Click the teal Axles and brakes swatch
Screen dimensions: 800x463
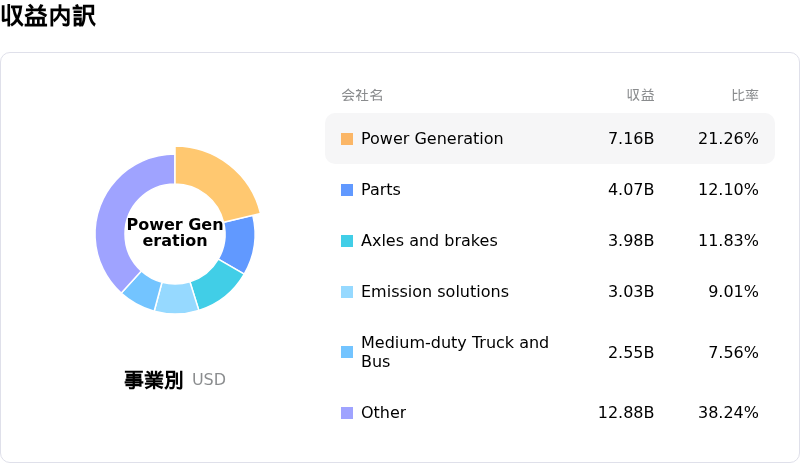coord(347,241)
